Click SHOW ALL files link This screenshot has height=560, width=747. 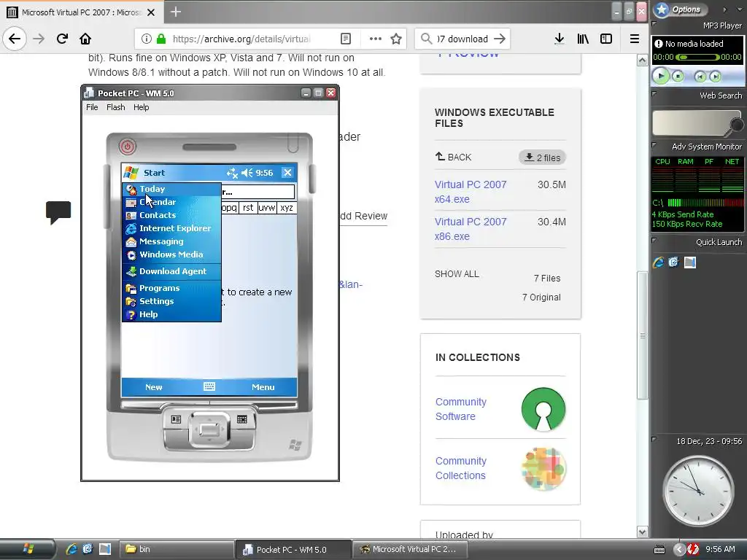457,274
